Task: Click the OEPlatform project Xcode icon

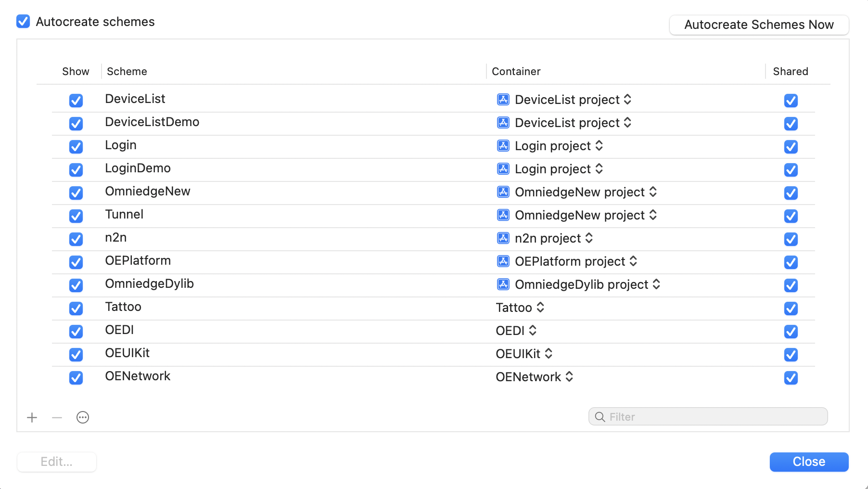Action: click(x=503, y=261)
